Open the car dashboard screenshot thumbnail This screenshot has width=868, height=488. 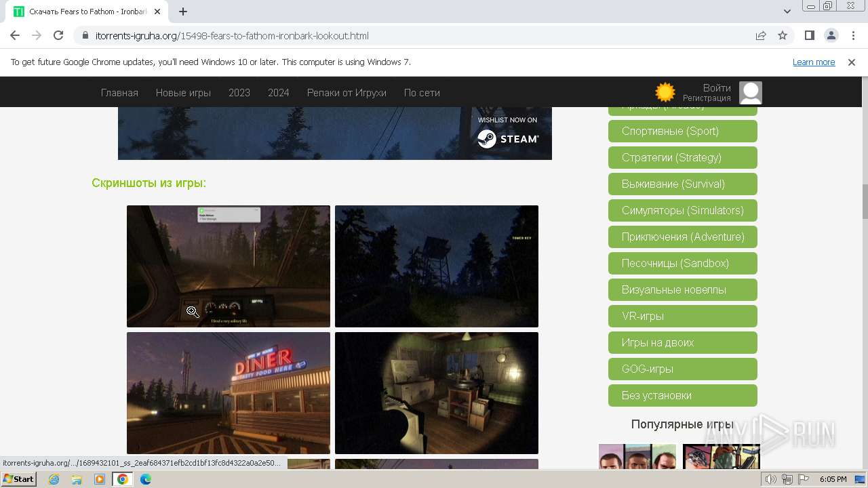[229, 266]
